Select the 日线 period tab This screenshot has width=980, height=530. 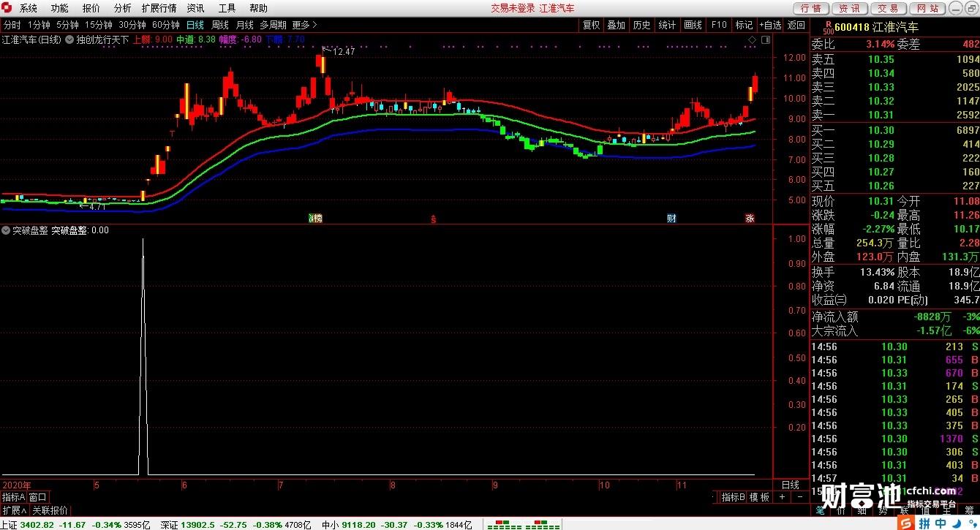[x=195, y=25]
